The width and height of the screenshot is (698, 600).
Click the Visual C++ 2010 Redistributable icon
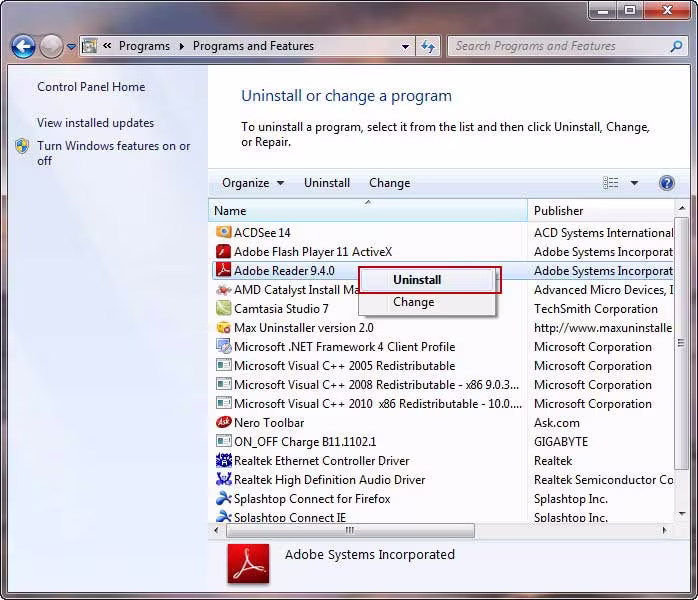[x=223, y=404]
